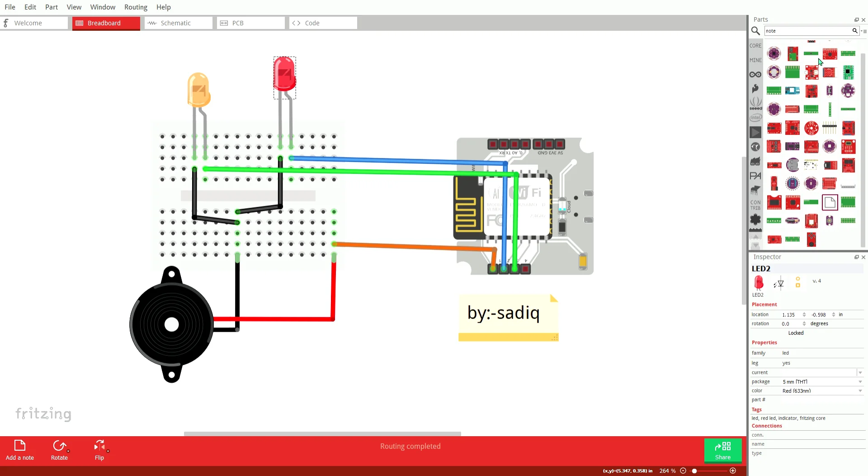Toggle the Locked state of LED2
The width and height of the screenshot is (868, 476).
click(796, 333)
